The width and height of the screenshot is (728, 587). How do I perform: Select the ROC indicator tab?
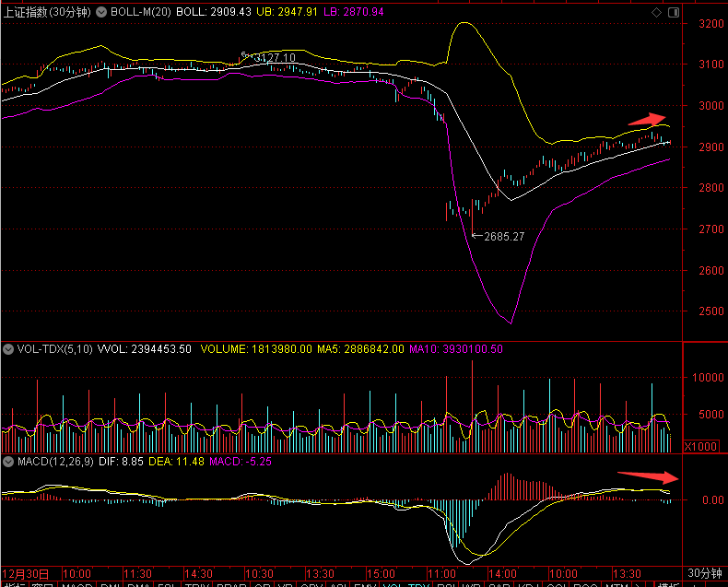point(585,584)
